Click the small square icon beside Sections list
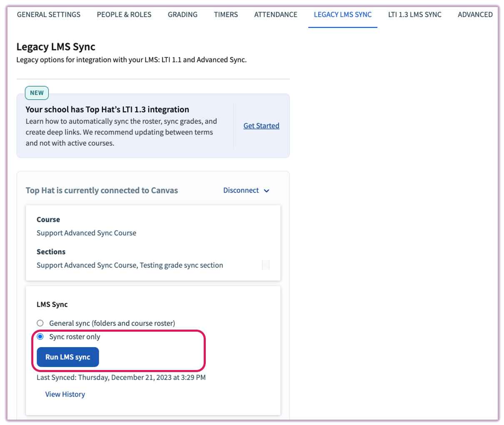This screenshot has width=504, height=425. point(265,265)
